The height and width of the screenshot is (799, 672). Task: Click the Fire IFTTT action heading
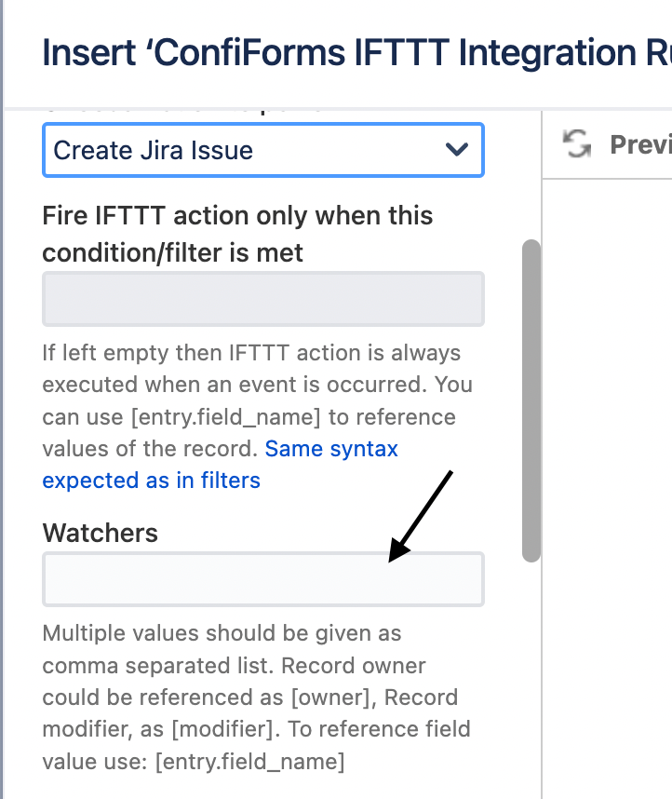coord(236,234)
